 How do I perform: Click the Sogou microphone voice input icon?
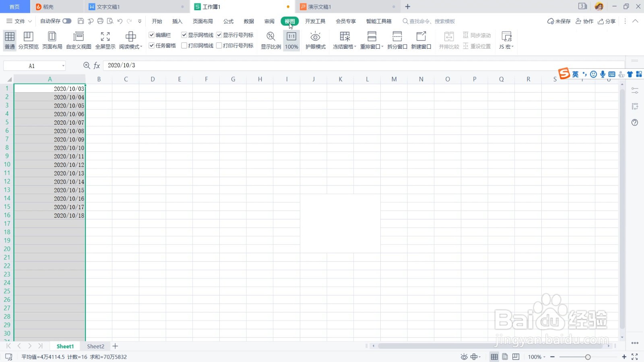point(603,74)
